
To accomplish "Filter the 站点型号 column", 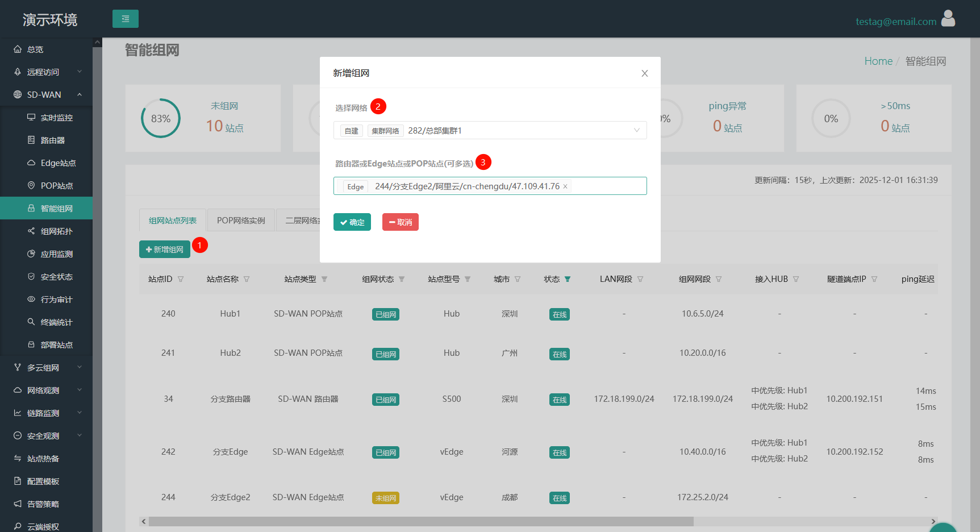I will 468,279.
